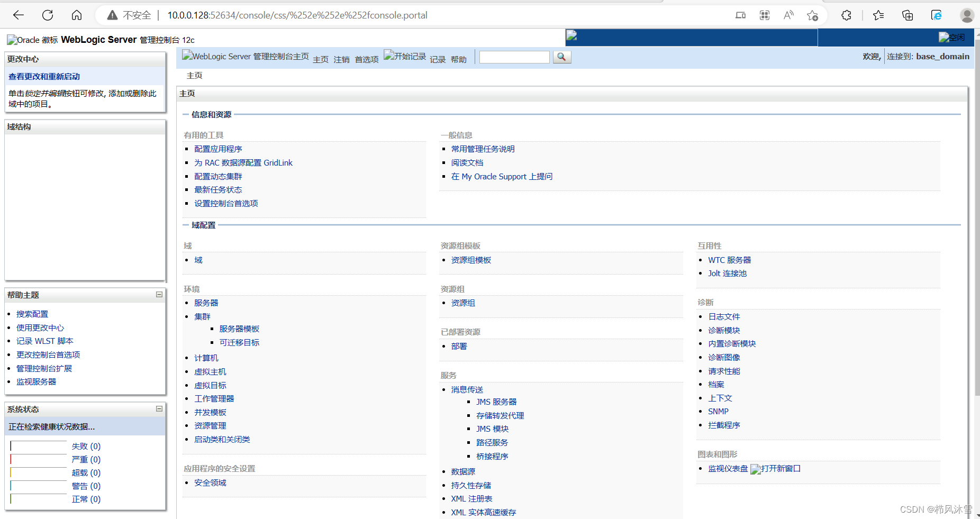Viewport: 980px width, 519px height.
Task: Open the 集群 link
Action: pyautogui.click(x=202, y=317)
